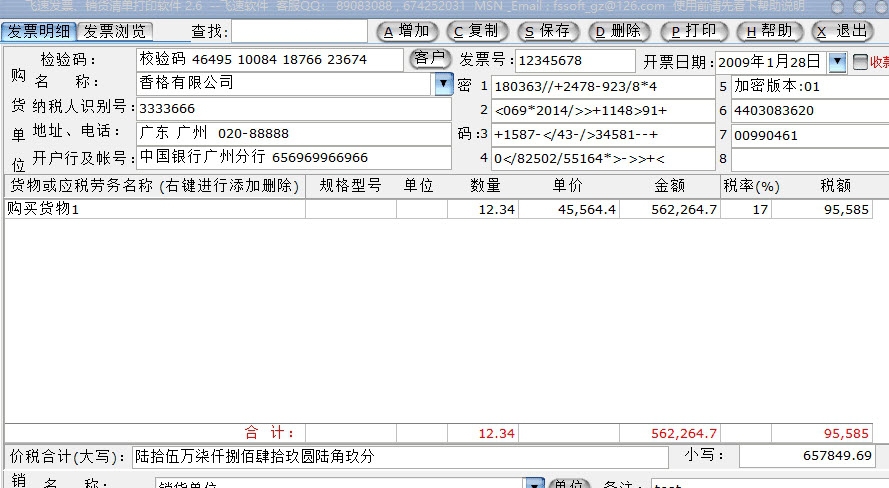The image size is (889, 488).
Task: Click the 规格型号 column header
Action: point(350,186)
